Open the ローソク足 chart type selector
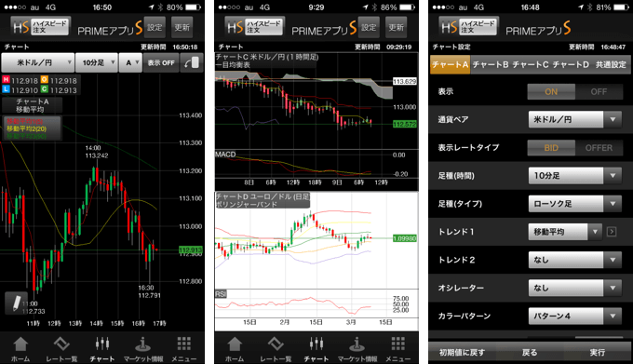633x364 pixels. (x=575, y=204)
